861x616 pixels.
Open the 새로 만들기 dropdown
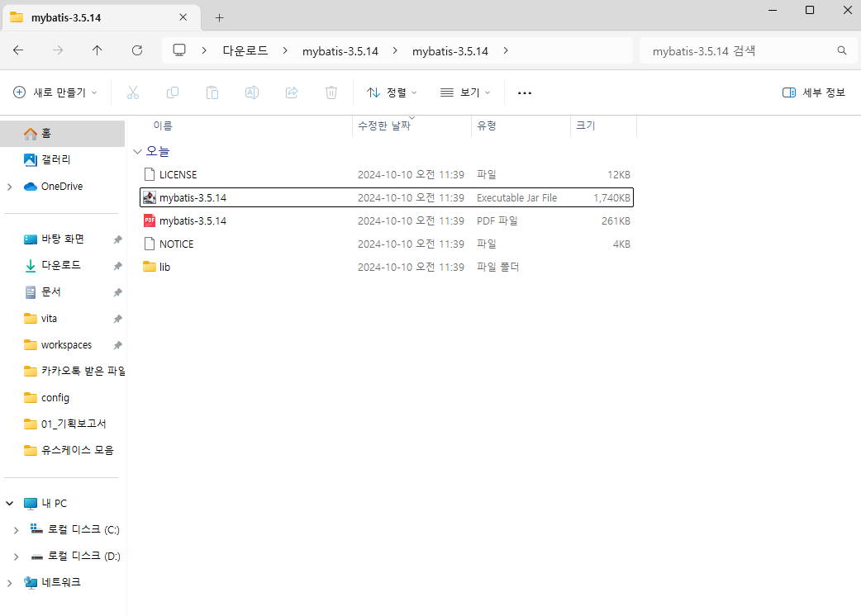(55, 92)
